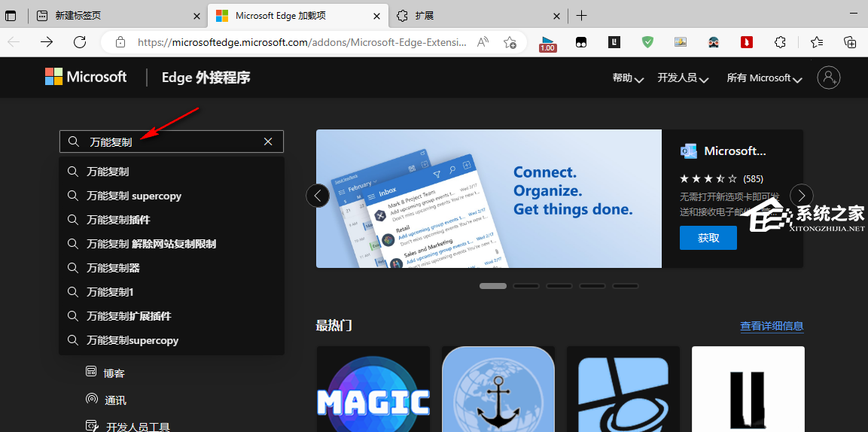Screen dimensions: 868x432
Task: Click the green shield extension icon
Action: (647, 42)
